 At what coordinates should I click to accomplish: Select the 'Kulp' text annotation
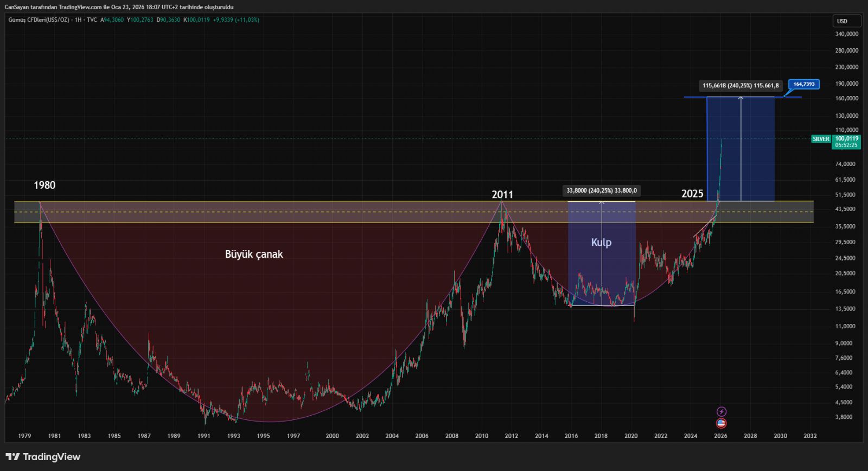601,243
